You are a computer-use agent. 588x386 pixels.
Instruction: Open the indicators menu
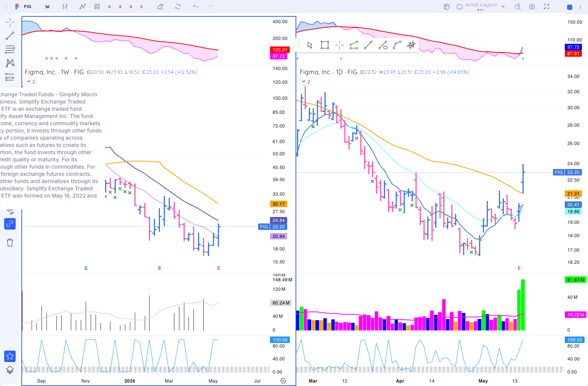[x=83, y=6]
